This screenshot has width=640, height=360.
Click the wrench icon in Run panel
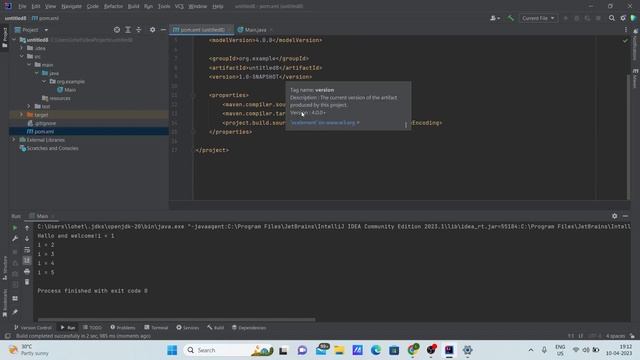(15, 238)
